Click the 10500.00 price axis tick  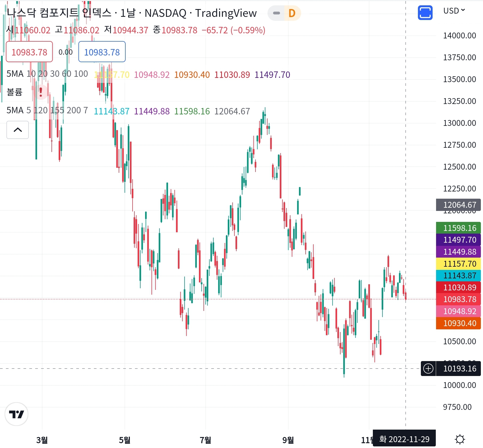point(460,341)
